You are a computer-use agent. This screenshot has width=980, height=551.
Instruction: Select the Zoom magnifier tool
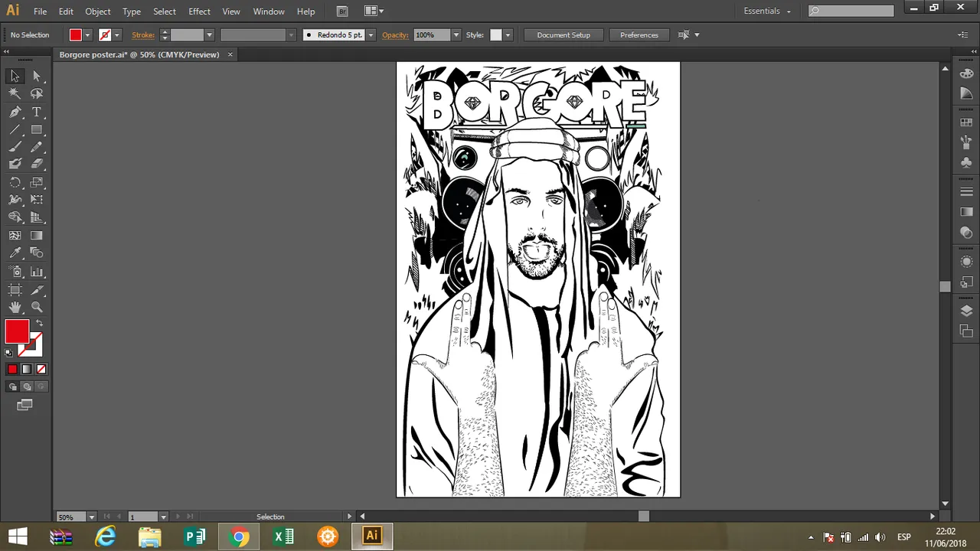(37, 308)
